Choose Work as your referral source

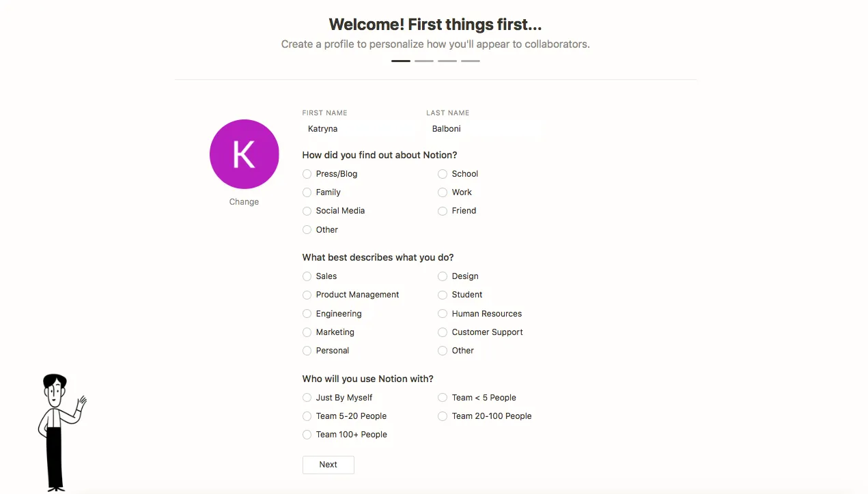pyautogui.click(x=443, y=192)
